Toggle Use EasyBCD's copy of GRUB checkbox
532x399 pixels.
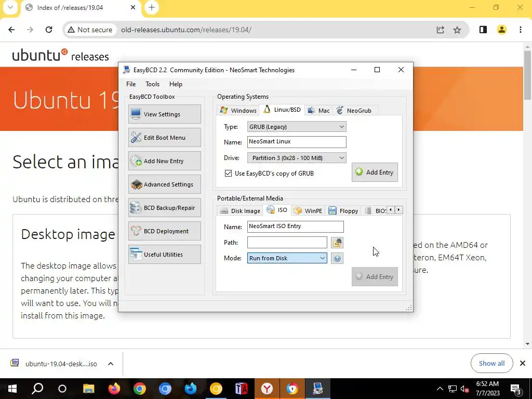[x=228, y=173]
